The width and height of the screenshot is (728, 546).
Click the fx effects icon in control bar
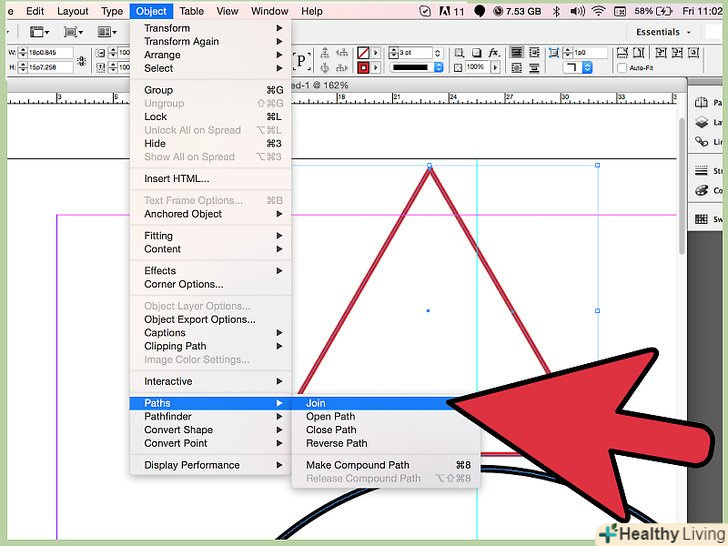[494, 53]
